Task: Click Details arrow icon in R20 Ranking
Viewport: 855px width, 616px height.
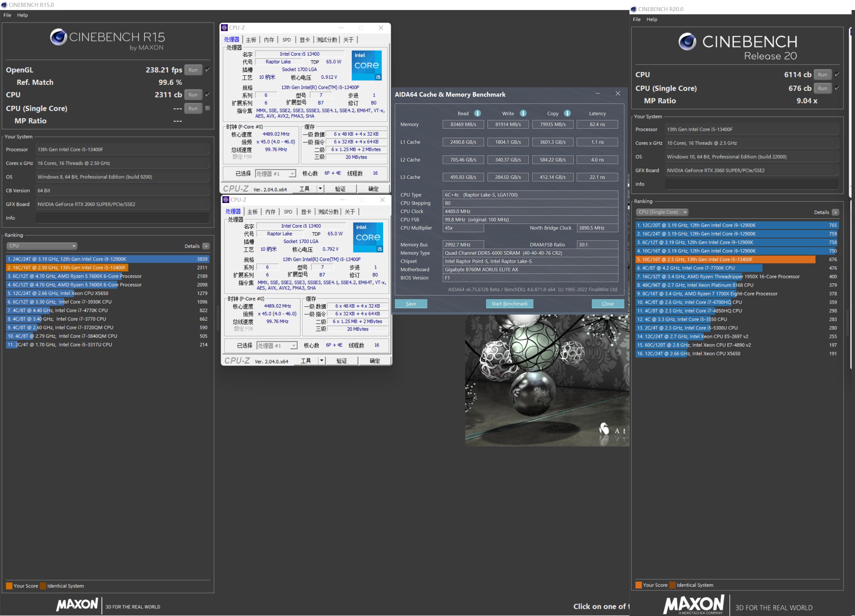Action: click(x=835, y=212)
